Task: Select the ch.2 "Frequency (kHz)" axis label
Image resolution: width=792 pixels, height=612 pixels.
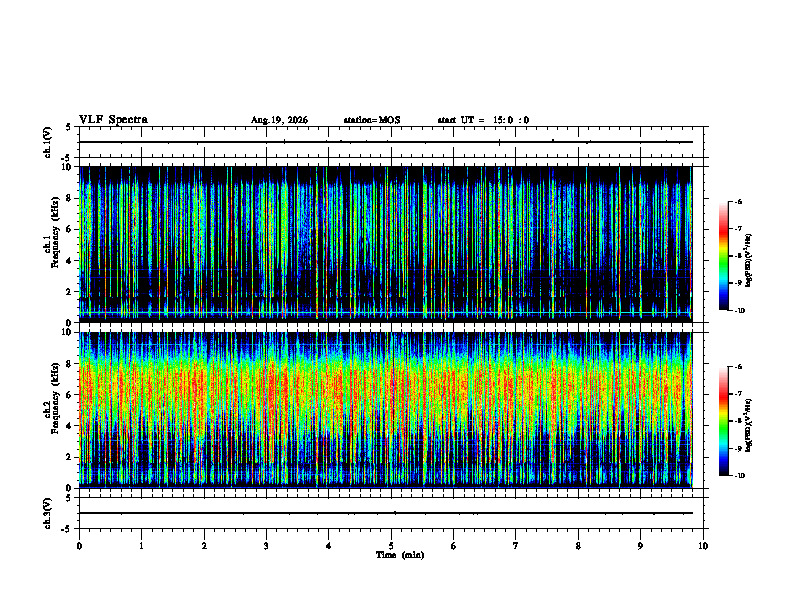Action: (x=56, y=398)
